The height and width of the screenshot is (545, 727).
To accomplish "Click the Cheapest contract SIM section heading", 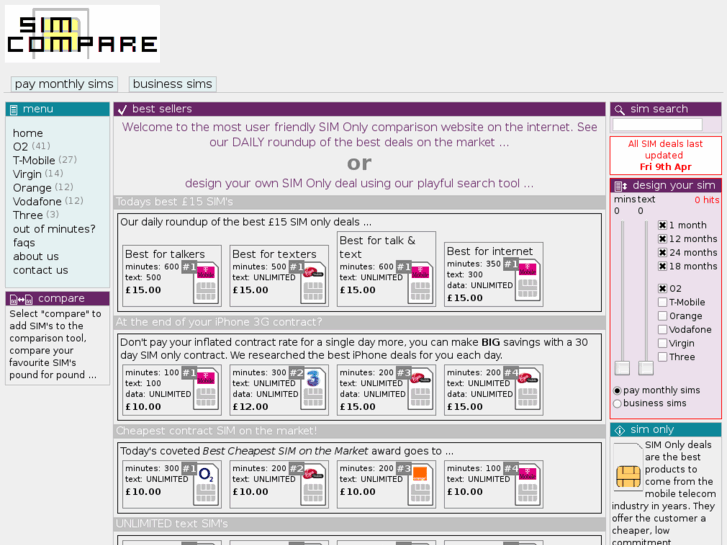I will click(216, 431).
